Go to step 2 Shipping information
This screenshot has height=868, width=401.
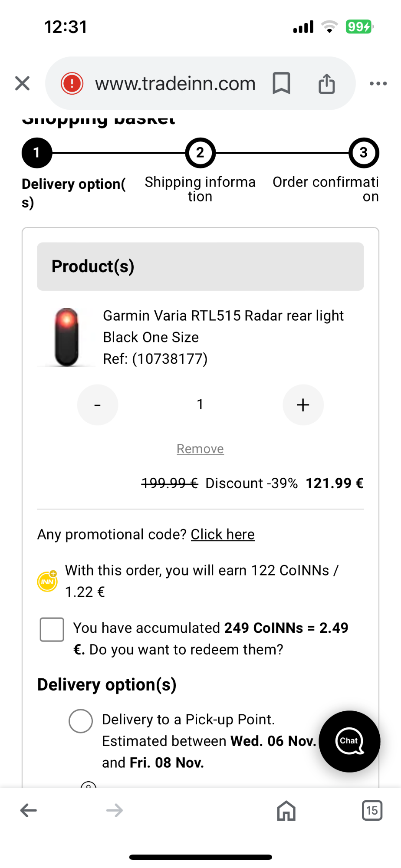click(200, 153)
